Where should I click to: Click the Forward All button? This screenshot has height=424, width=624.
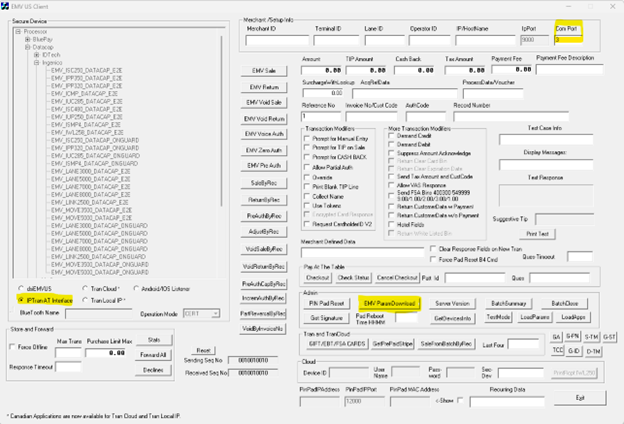[x=153, y=355]
